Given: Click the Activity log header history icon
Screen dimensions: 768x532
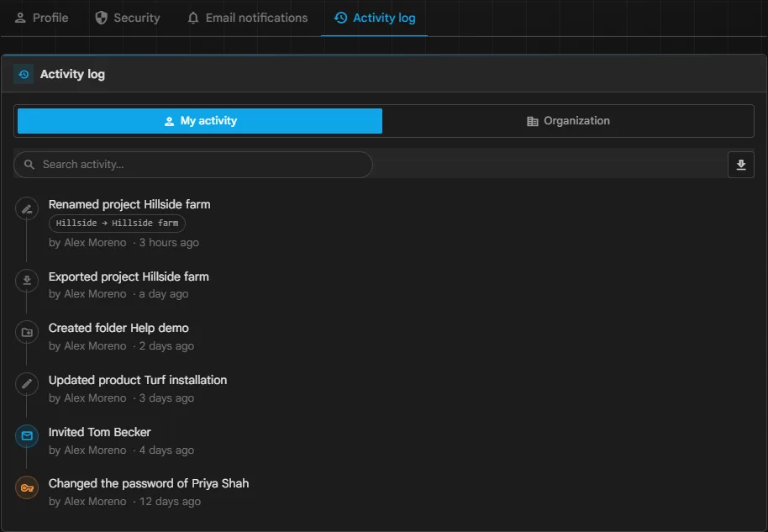Looking at the screenshot, I should (24, 75).
